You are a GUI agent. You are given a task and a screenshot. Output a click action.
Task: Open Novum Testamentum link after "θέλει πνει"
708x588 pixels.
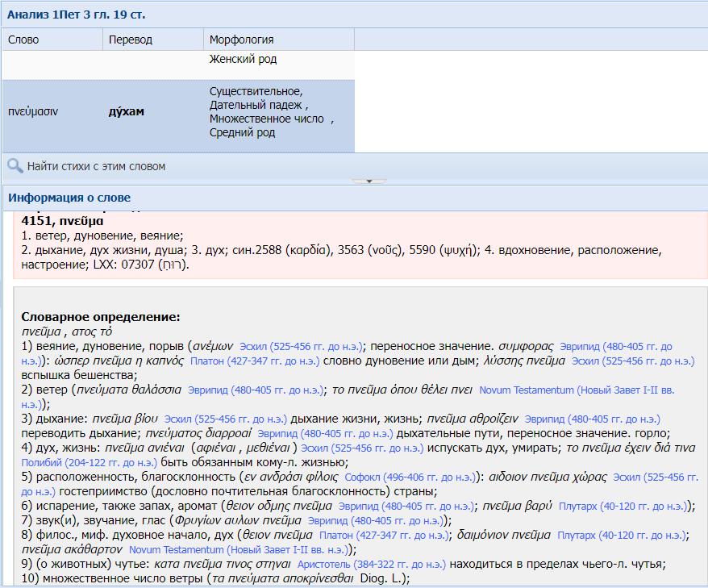tap(577, 390)
